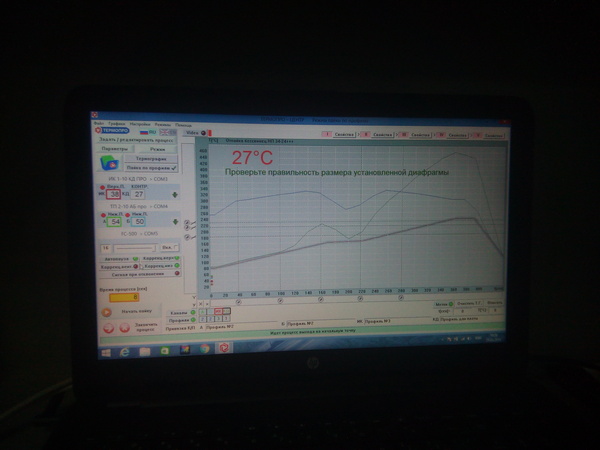Open the Настройки menu
The image size is (600, 450).
[139, 123]
